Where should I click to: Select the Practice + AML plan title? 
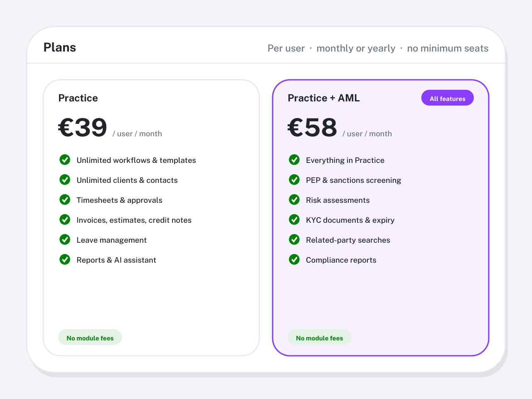coord(324,98)
